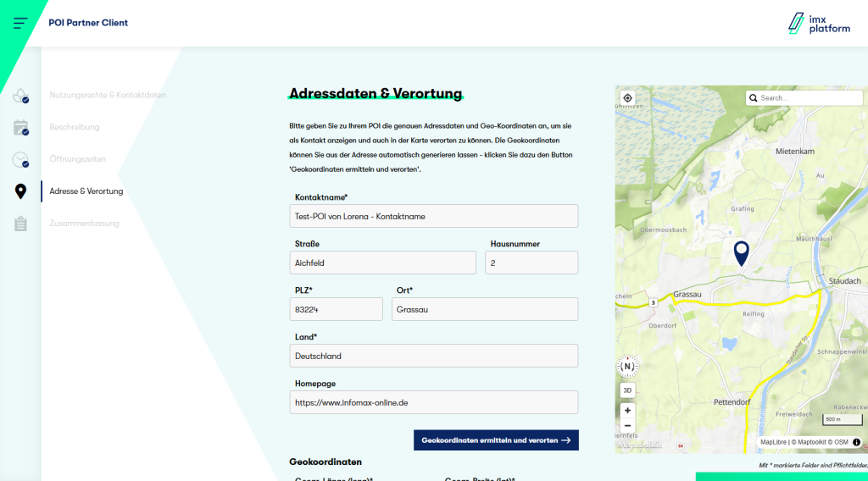Select the Beschreibung calendar step icon
The width and height of the screenshot is (868, 481).
coord(21,128)
